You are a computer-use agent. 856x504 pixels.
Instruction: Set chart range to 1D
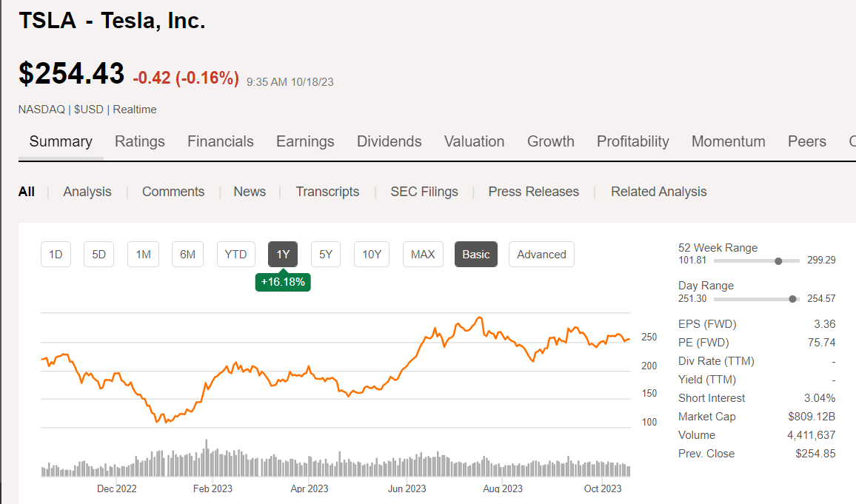click(56, 254)
